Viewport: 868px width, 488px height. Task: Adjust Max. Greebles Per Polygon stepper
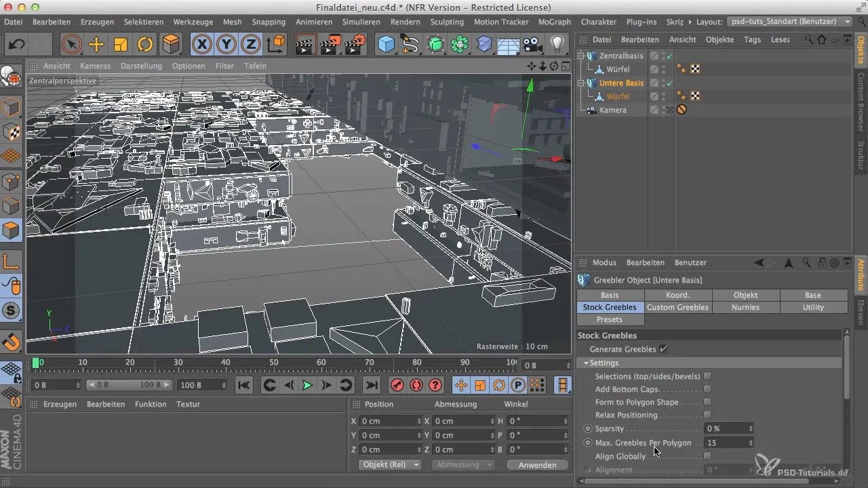(750, 443)
